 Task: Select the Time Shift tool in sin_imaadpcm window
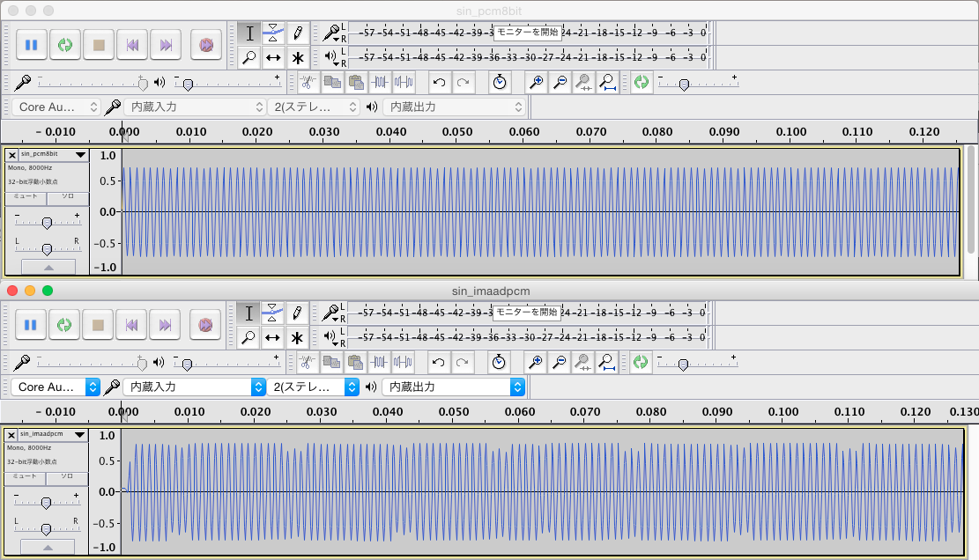272,338
